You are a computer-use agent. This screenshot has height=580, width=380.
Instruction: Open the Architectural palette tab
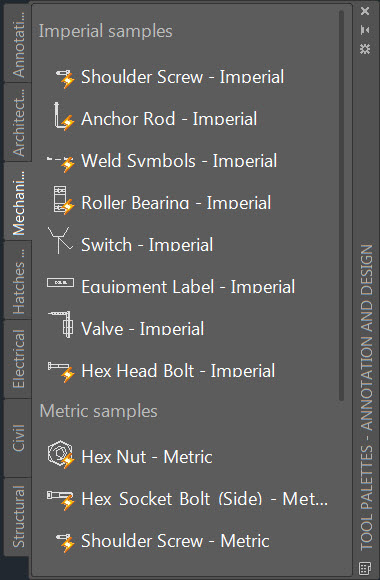(18, 123)
